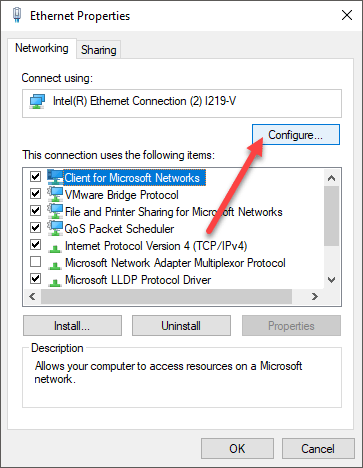Disable the QoS Packet Scheduler checkbox
Image resolution: width=363 pixels, height=468 pixels.
point(35,227)
